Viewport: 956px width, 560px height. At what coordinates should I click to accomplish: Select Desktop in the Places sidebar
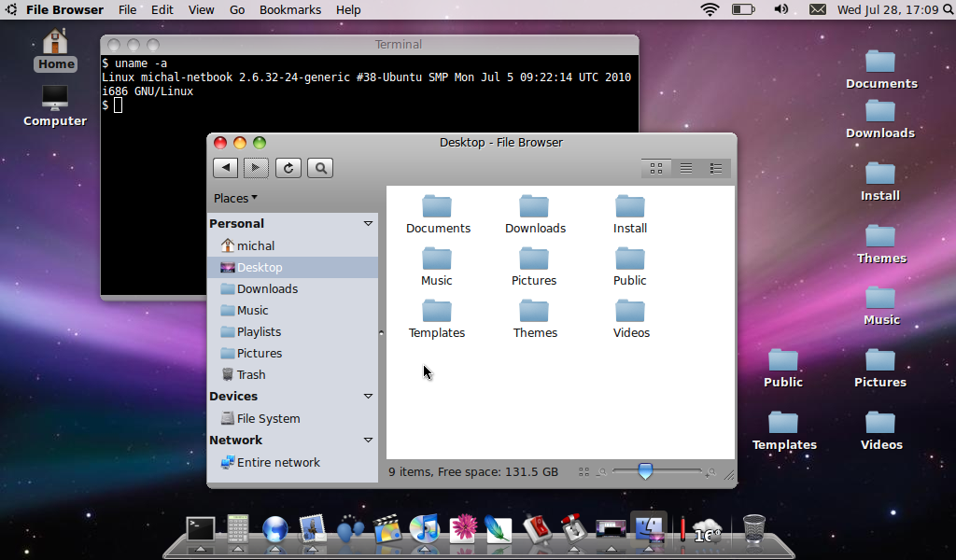pos(292,268)
